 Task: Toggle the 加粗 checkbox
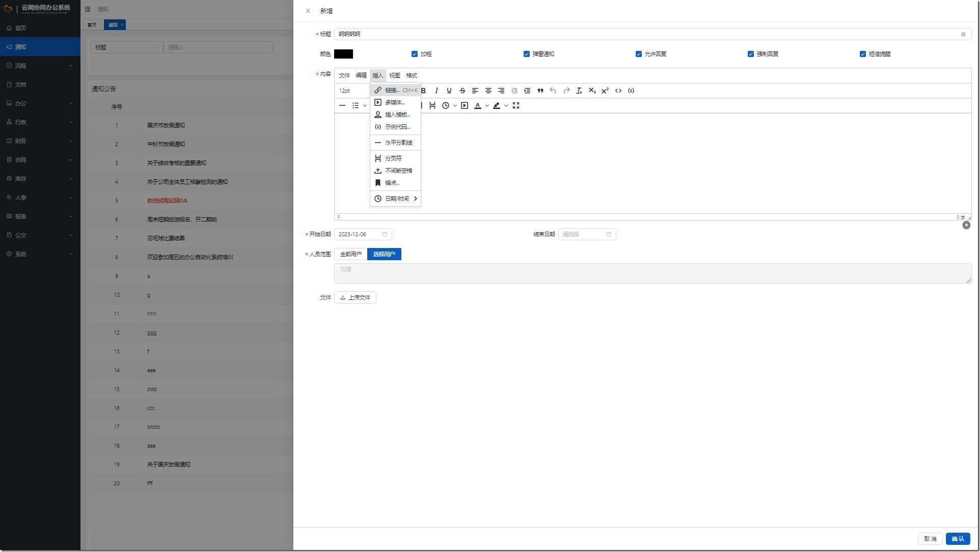point(415,54)
